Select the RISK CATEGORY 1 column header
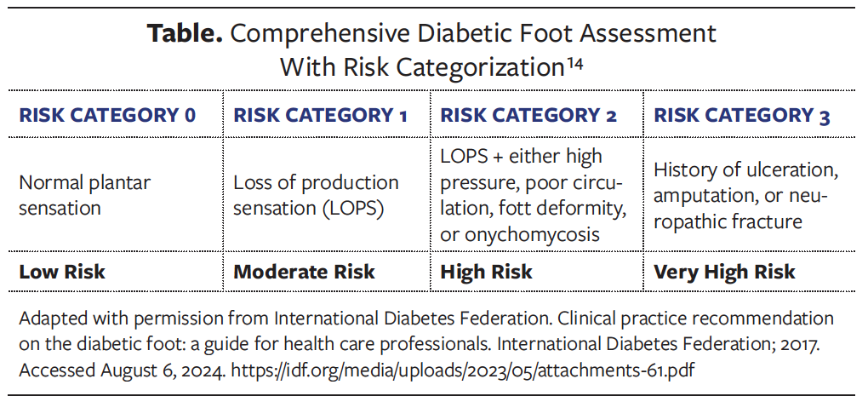868x402 pixels. (x=321, y=115)
